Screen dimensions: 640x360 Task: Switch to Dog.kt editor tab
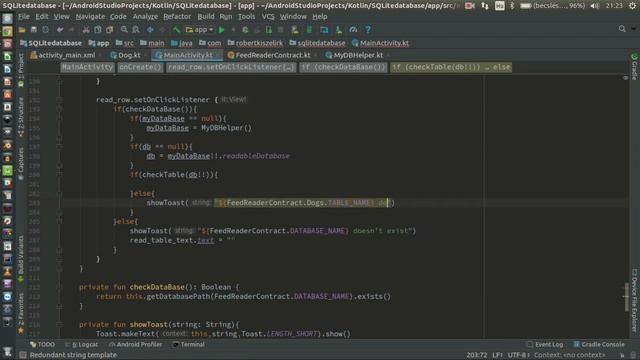pyautogui.click(x=129, y=55)
